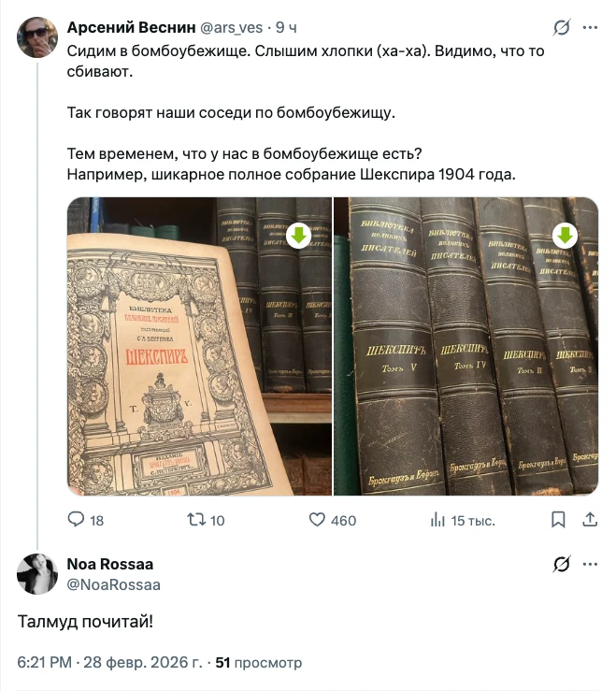This screenshot has height=691, width=616.
Task: Open more options menu on top tweet
Action: (x=590, y=27)
